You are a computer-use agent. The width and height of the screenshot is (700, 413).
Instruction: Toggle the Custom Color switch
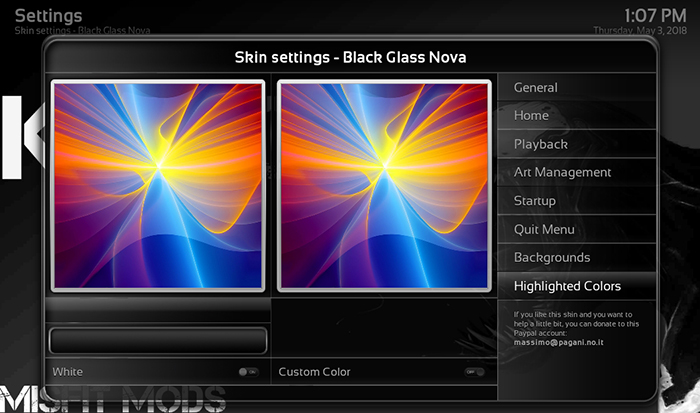click(475, 372)
